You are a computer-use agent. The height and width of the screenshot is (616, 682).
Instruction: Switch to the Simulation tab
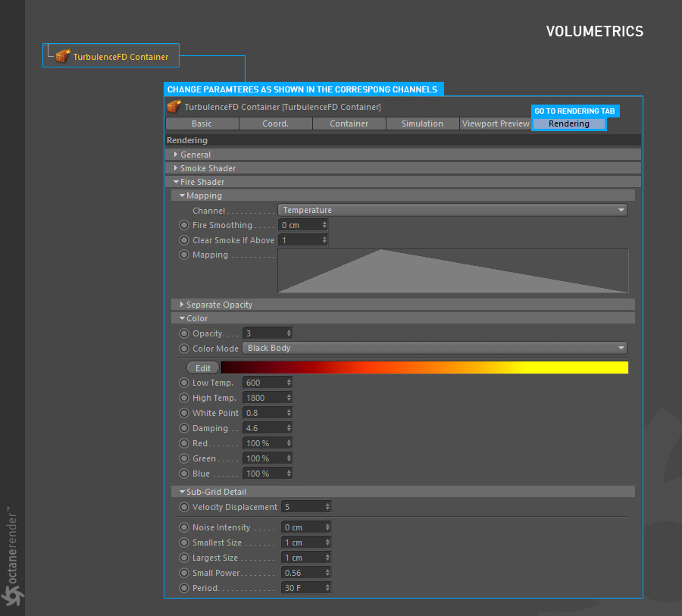(x=422, y=124)
